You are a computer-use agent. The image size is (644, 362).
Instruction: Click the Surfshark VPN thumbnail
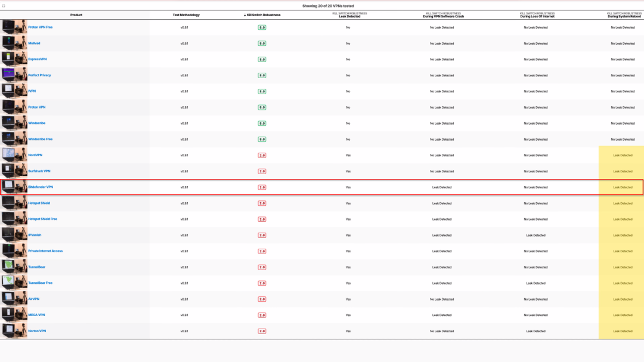[x=14, y=171]
